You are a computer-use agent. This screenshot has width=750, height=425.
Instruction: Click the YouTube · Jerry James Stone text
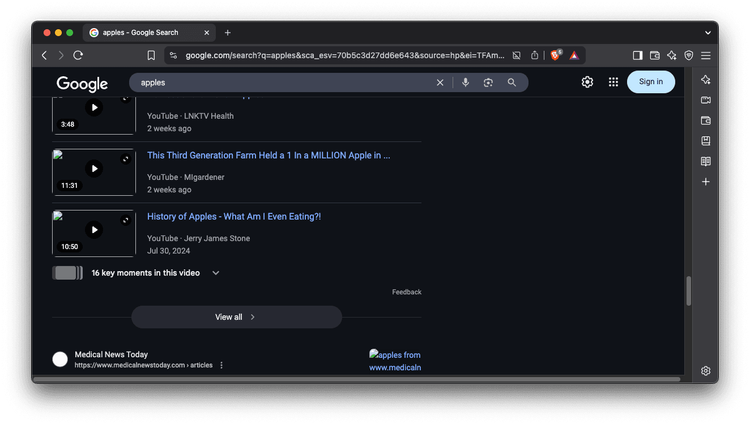[199, 239]
